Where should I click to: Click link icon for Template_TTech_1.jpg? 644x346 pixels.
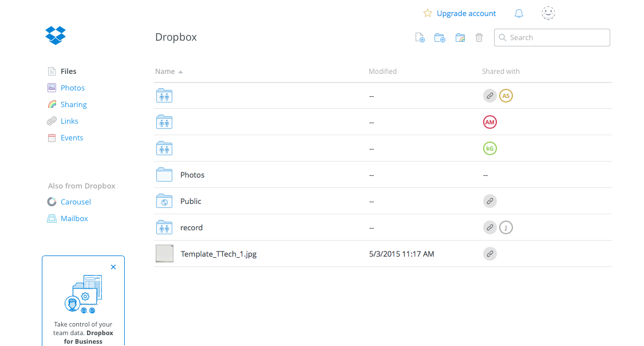point(490,254)
